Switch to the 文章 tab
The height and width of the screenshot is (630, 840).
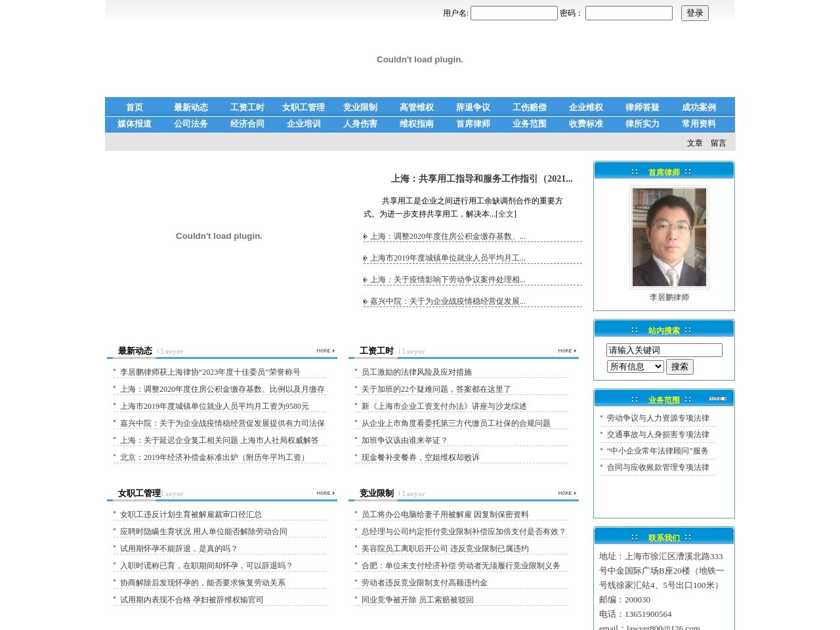click(x=694, y=143)
